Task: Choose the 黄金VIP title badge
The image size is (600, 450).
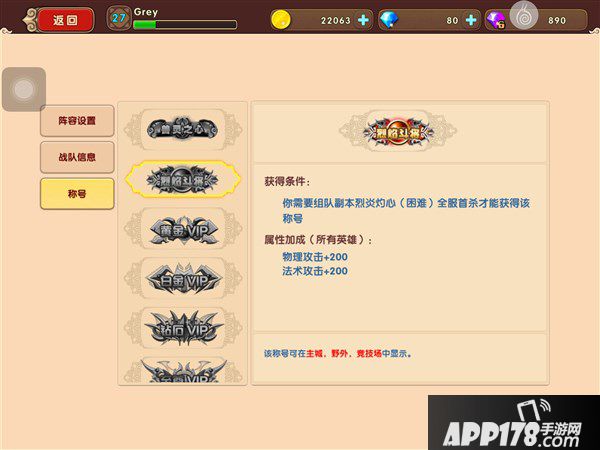Action: click(183, 229)
